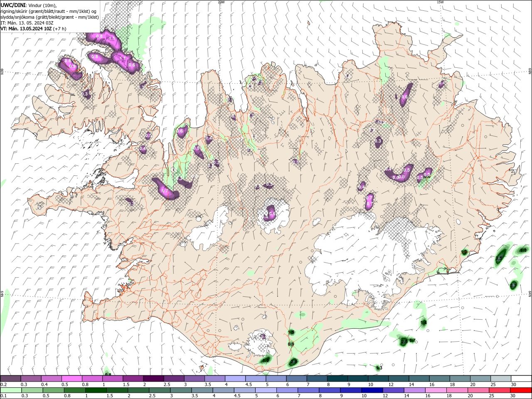Click the '1.4' rain value in the southeast sea
The height and width of the screenshot is (399, 532).
coord(424,323)
